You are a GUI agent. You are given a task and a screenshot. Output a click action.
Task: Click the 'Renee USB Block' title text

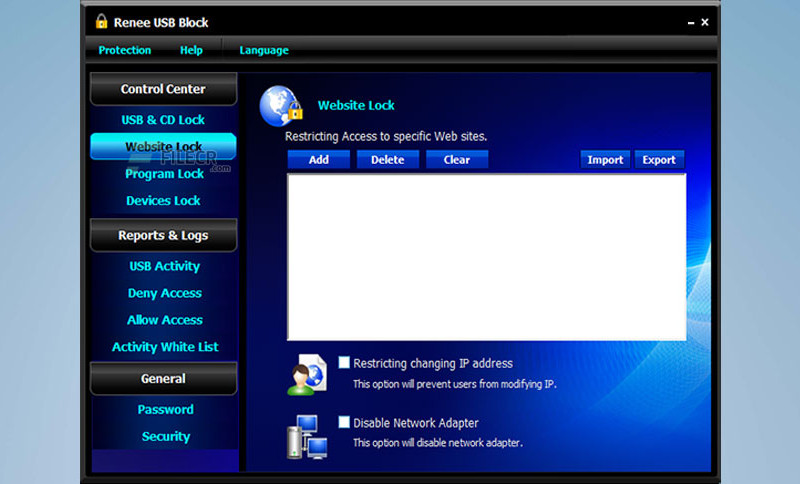[161, 22]
